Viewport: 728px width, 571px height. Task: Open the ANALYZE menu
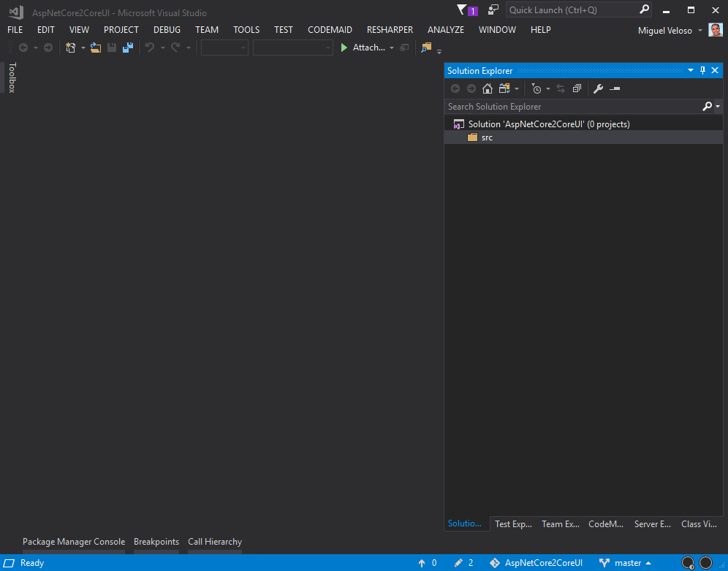[x=446, y=30]
